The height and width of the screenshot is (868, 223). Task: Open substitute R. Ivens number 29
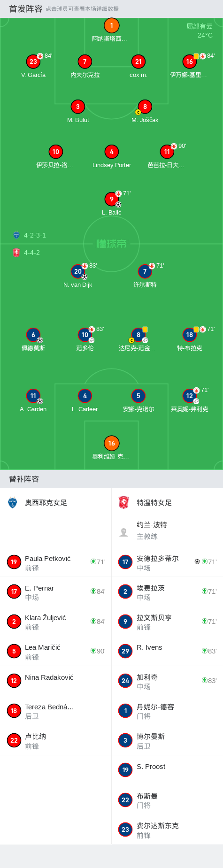(167, 651)
